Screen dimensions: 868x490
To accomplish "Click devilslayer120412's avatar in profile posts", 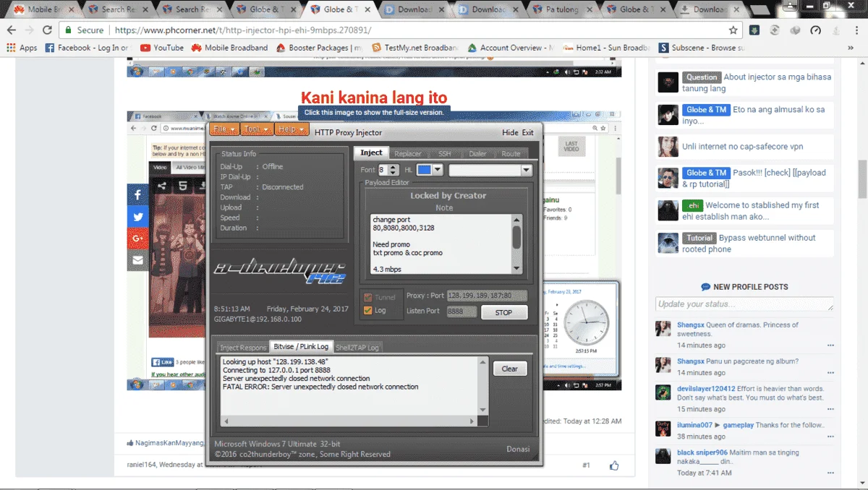I will pos(663,392).
